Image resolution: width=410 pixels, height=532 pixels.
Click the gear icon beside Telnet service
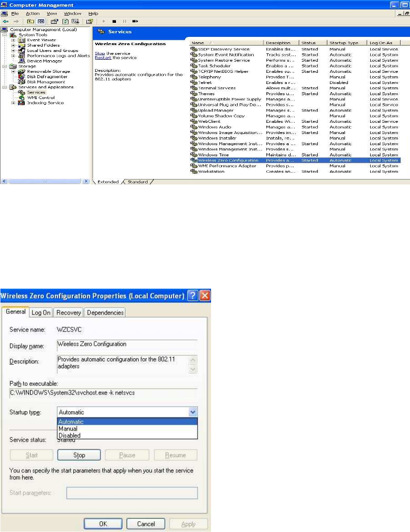pyautogui.click(x=194, y=83)
